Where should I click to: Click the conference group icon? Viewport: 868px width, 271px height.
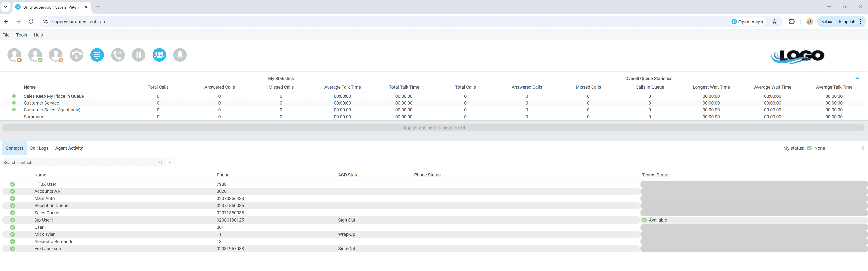pos(159,55)
